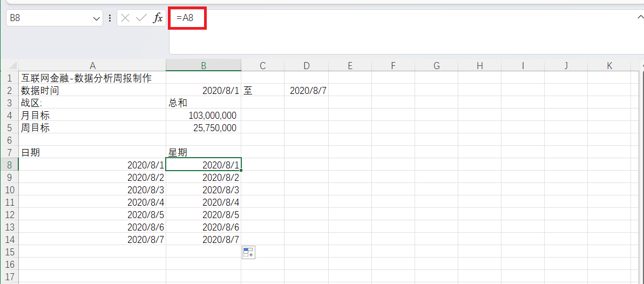Click the three-dot name box resize handle
Screen dimensions: 644x284
[110, 18]
